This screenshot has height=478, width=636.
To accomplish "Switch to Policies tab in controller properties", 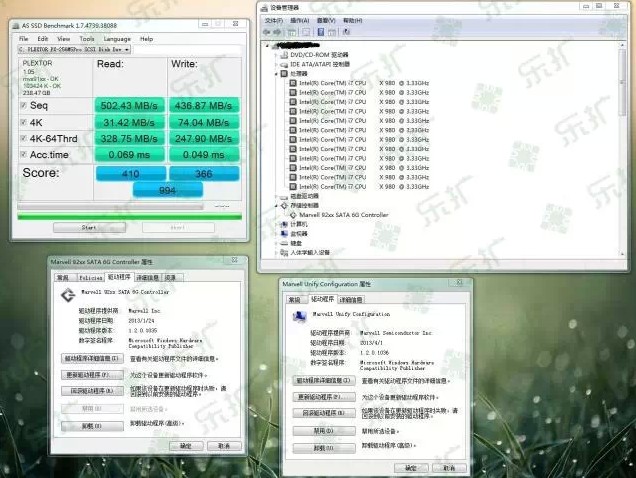I will coord(90,278).
